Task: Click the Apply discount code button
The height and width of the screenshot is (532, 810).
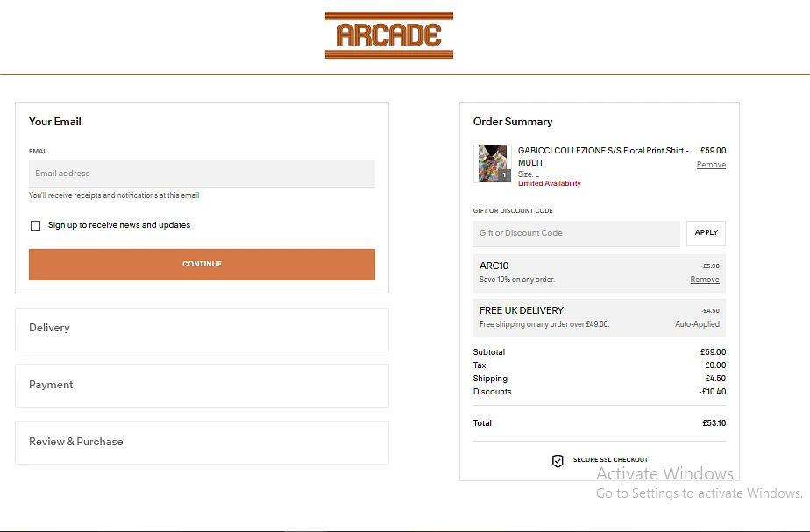Action: pyautogui.click(x=706, y=233)
